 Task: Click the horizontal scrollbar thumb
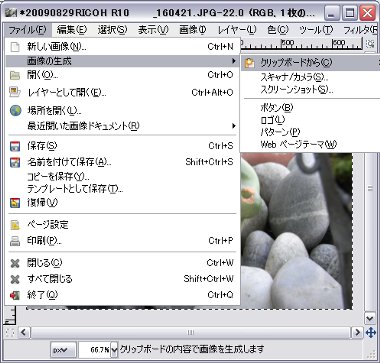click(x=190, y=332)
